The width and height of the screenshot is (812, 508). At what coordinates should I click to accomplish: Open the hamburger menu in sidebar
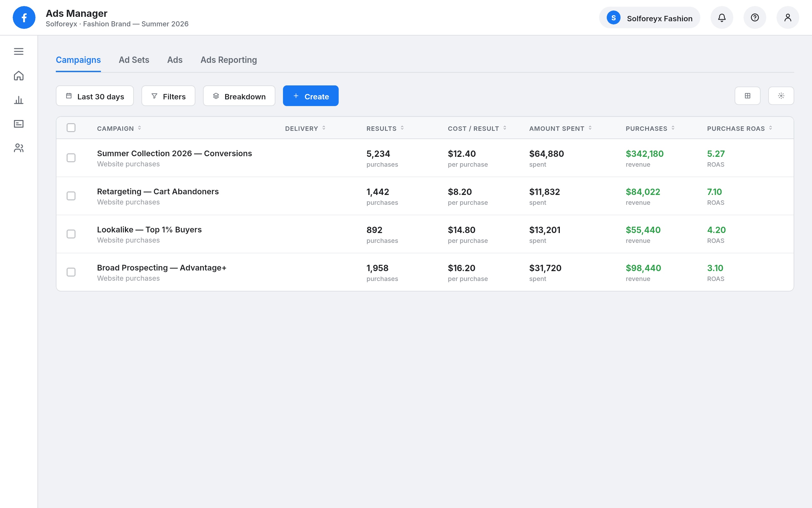19,51
